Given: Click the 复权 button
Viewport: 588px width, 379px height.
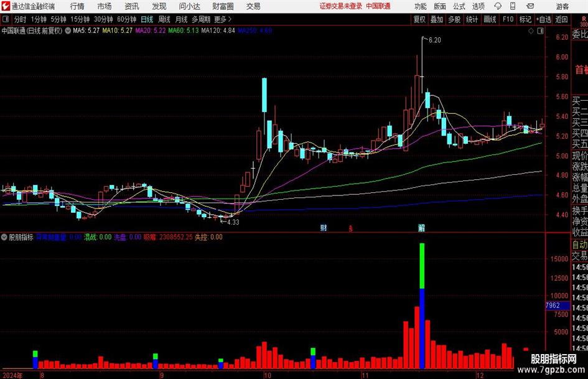Looking at the screenshot, I should (419, 19).
